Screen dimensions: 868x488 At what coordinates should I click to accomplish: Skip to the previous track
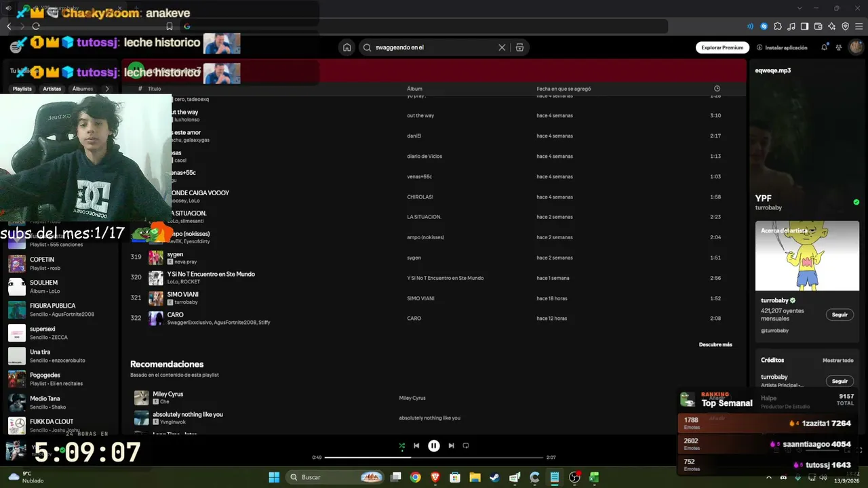pyautogui.click(x=416, y=446)
